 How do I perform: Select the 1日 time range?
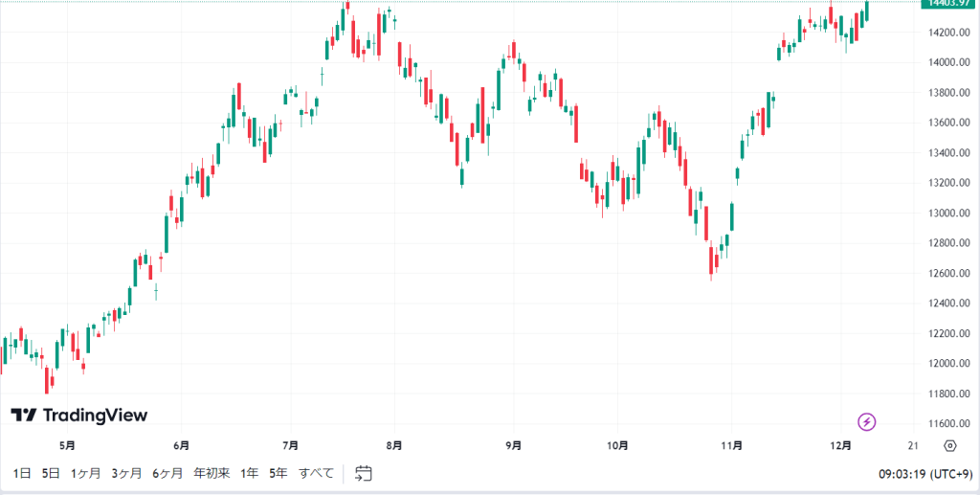coord(21,473)
